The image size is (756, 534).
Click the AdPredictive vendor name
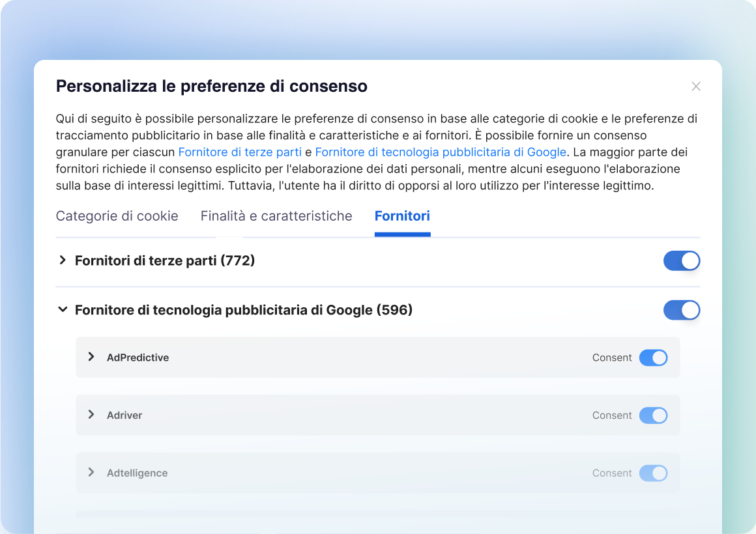pos(138,358)
